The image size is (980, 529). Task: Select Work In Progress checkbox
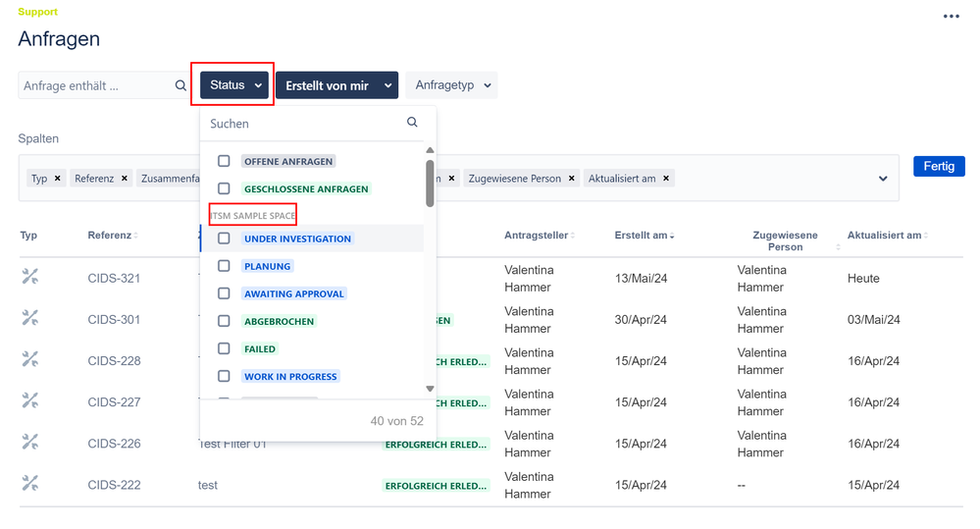(x=224, y=377)
